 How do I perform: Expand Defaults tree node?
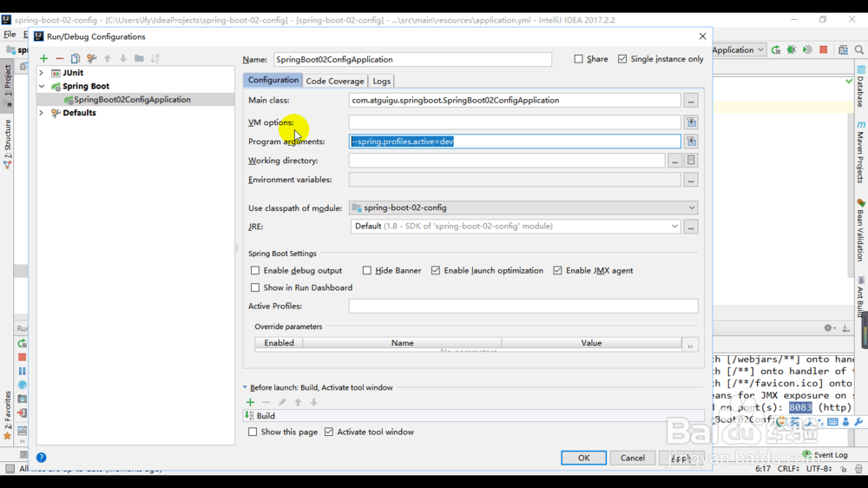(x=41, y=112)
